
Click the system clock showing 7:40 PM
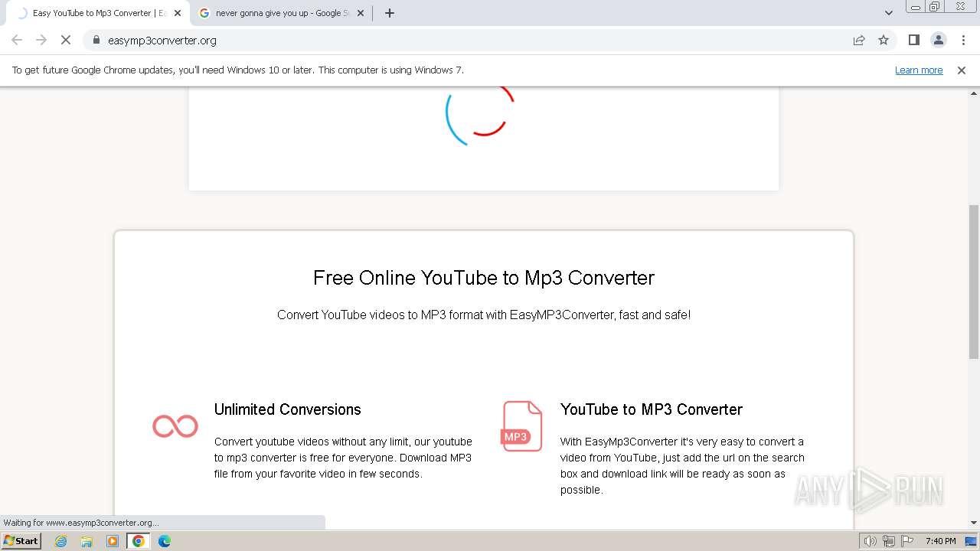(940, 541)
